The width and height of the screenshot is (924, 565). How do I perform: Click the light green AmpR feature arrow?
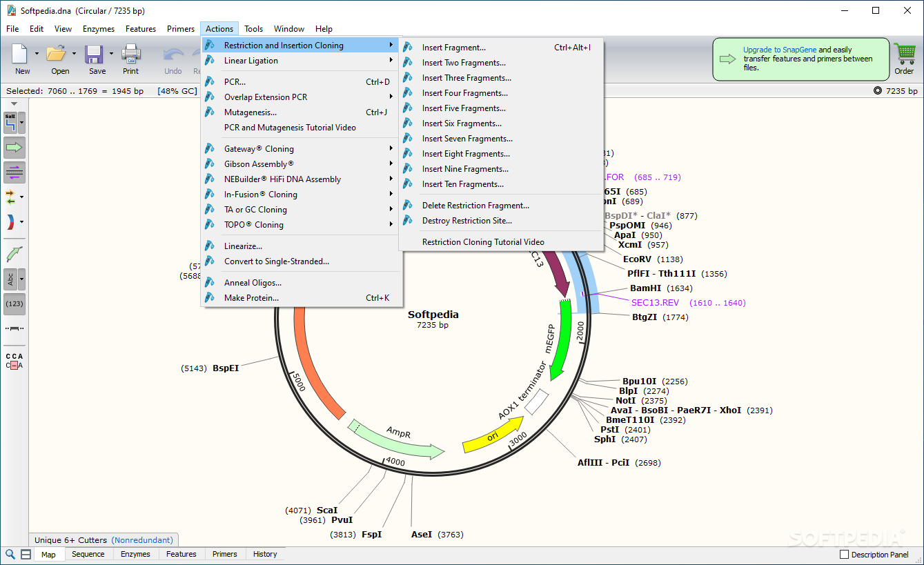pyautogui.click(x=397, y=439)
